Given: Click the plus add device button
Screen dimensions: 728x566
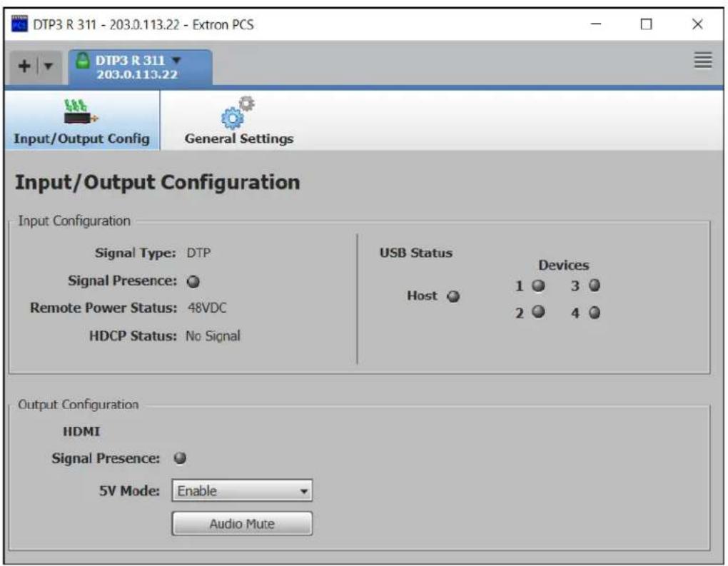Looking at the screenshot, I should click(24, 66).
